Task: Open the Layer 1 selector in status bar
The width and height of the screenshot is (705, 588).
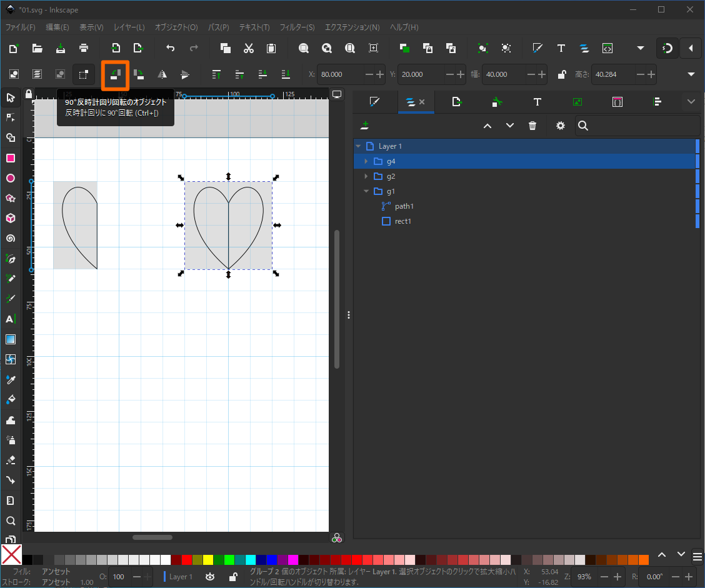Action: [x=179, y=577]
